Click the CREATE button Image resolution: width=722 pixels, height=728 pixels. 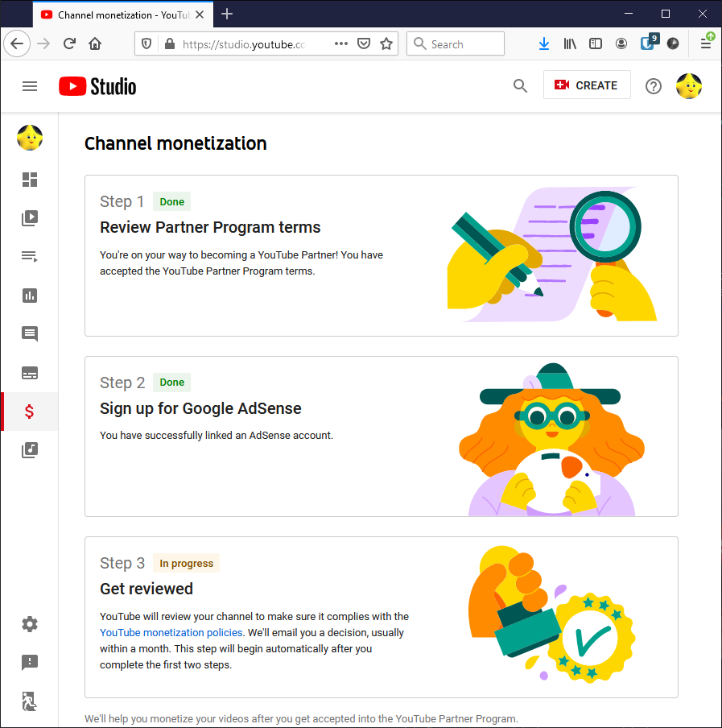pyautogui.click(x=587, y=85)
